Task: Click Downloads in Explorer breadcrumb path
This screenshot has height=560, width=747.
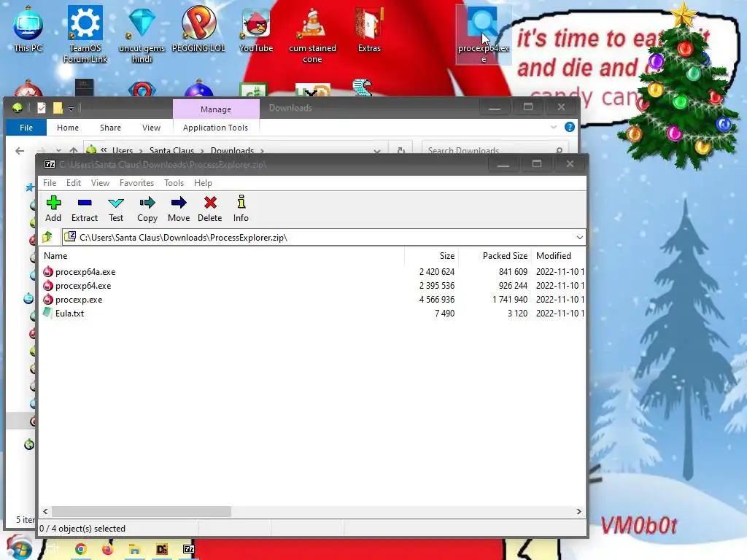Action: coord(232,150)
